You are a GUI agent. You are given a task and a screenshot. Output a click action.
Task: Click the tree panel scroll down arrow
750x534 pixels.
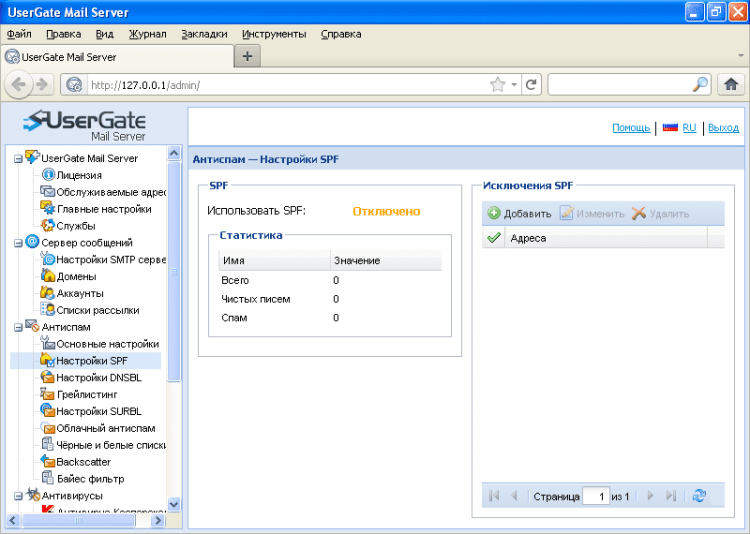click(174, 504)
